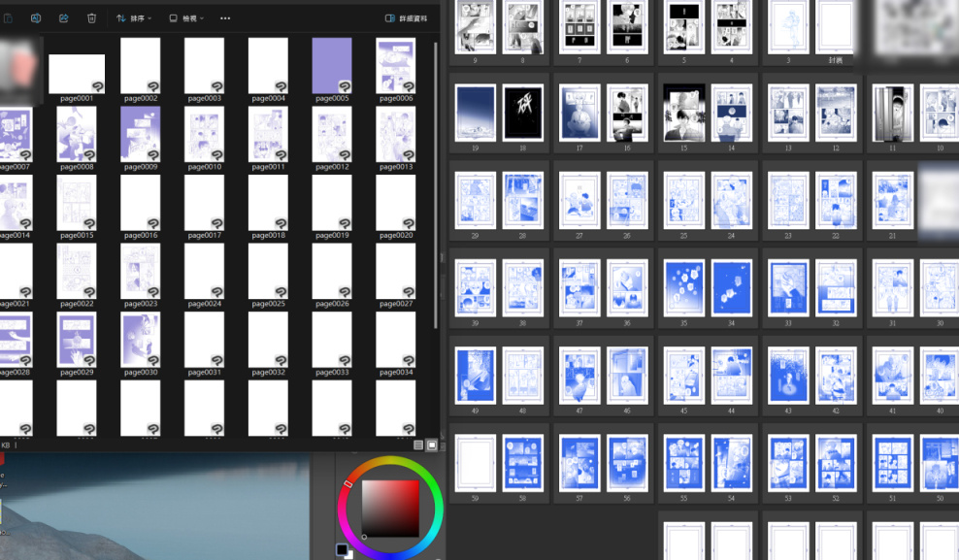959x560 pixels.
Task: Open page 58 in the page manager
Action: point(523,463)
